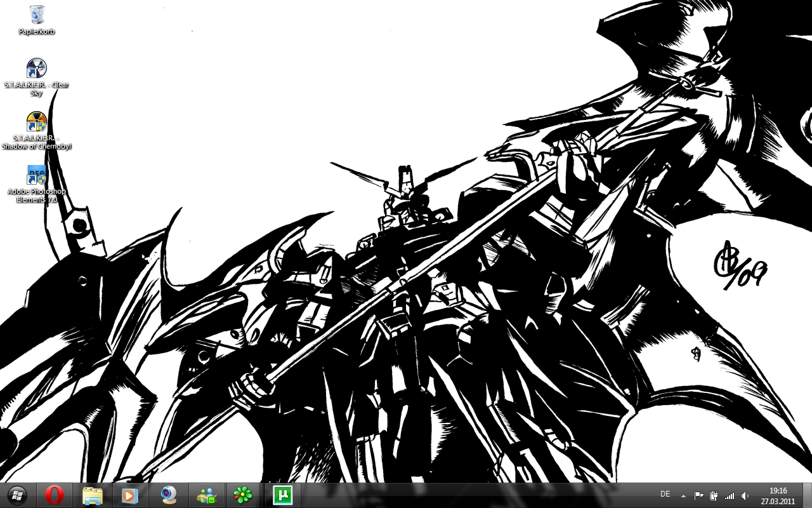Viewport: 812px width, 508px height.
Task: Switch to the µTorrent taskbar window
Action: pos(282,495)
